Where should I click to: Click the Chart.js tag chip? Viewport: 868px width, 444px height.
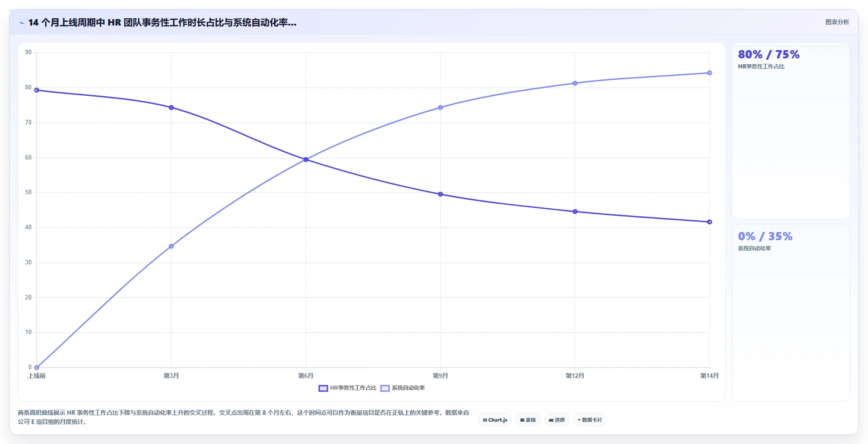pos(495,420)
